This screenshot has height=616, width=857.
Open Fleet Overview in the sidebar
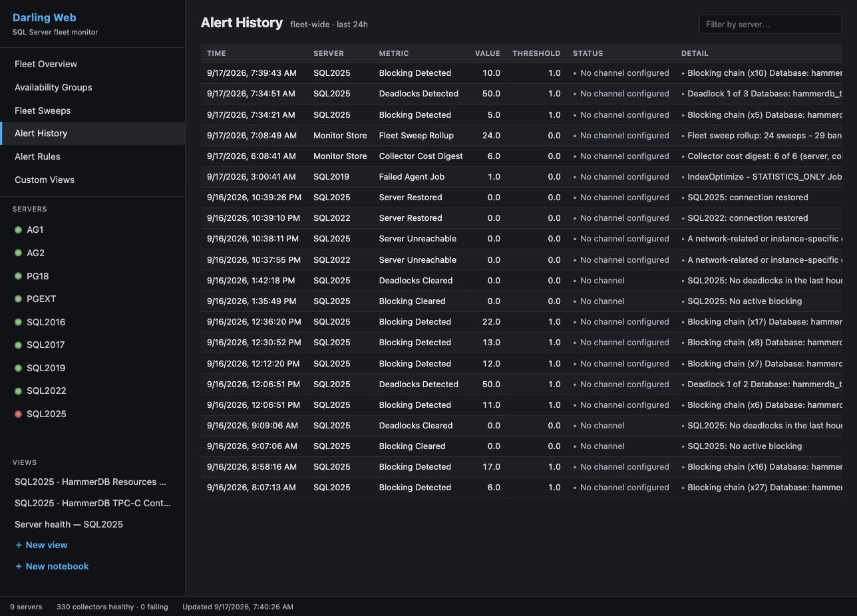pos(92,64)
